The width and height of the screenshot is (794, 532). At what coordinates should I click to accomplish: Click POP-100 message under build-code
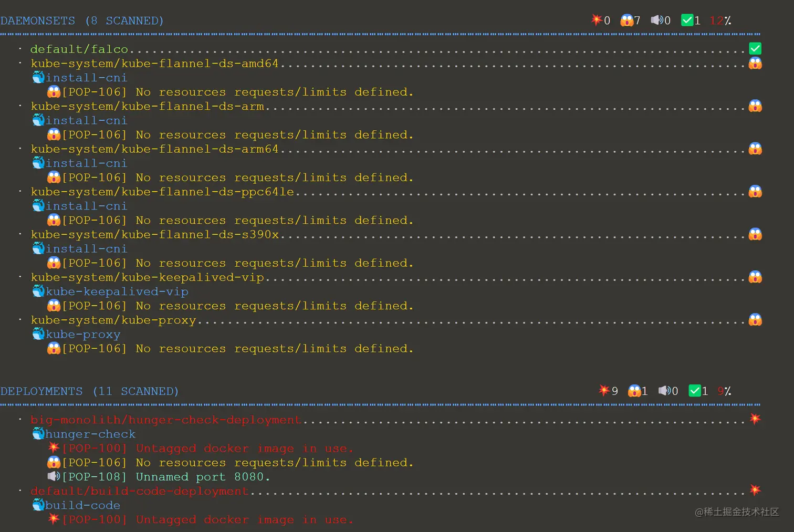208,519
